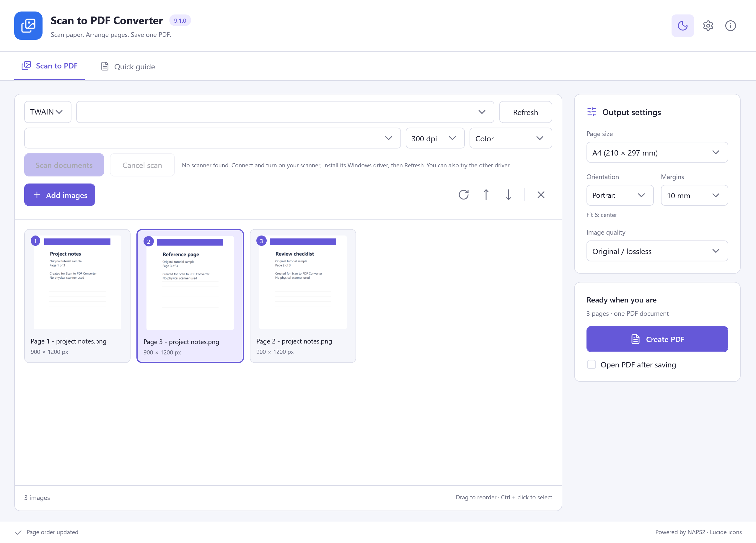The height and width of the screenshot is (543, 756).
Task: Move selected page down with the down arrow
Action: [508, 194]
